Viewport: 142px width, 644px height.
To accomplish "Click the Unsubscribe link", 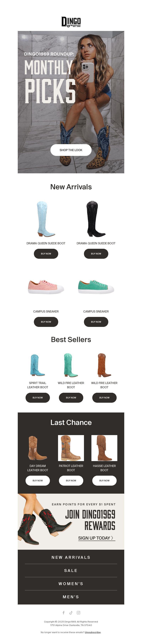I will click(x=93, y=632).
